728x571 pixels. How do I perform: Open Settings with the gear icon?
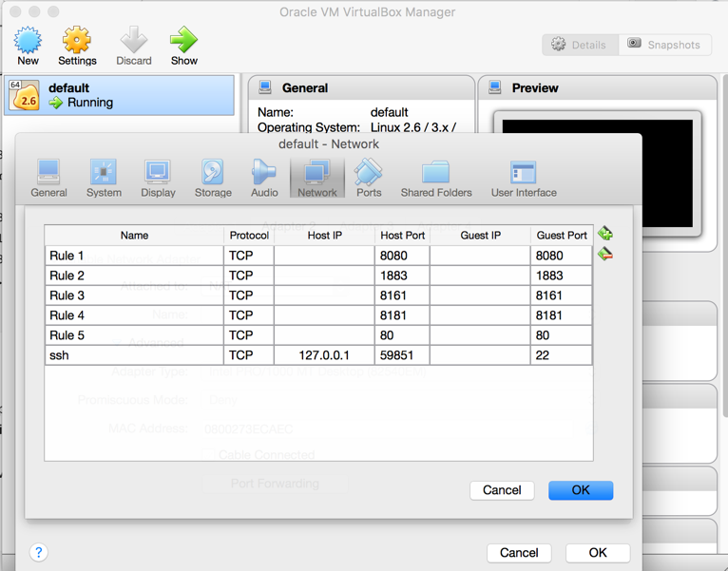[77, 40]
